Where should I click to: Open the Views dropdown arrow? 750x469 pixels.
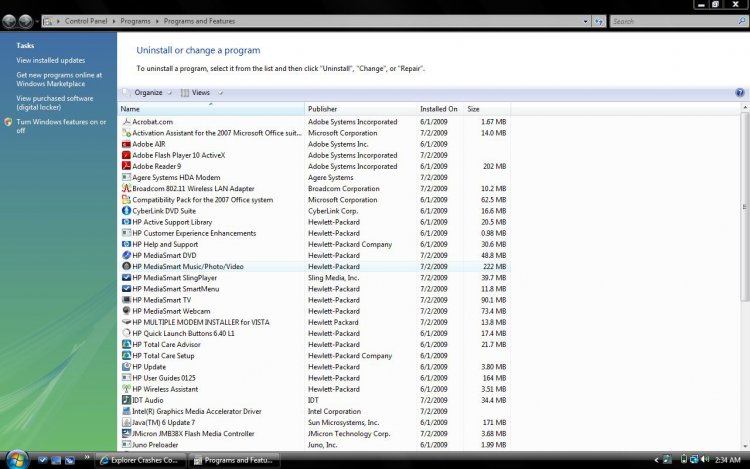220,93
